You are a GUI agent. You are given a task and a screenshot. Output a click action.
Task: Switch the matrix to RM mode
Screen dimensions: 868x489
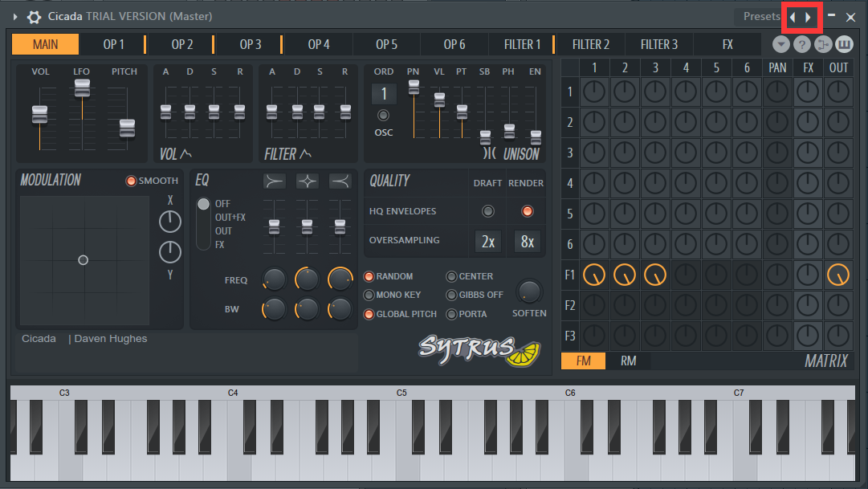tap(628, 361)
